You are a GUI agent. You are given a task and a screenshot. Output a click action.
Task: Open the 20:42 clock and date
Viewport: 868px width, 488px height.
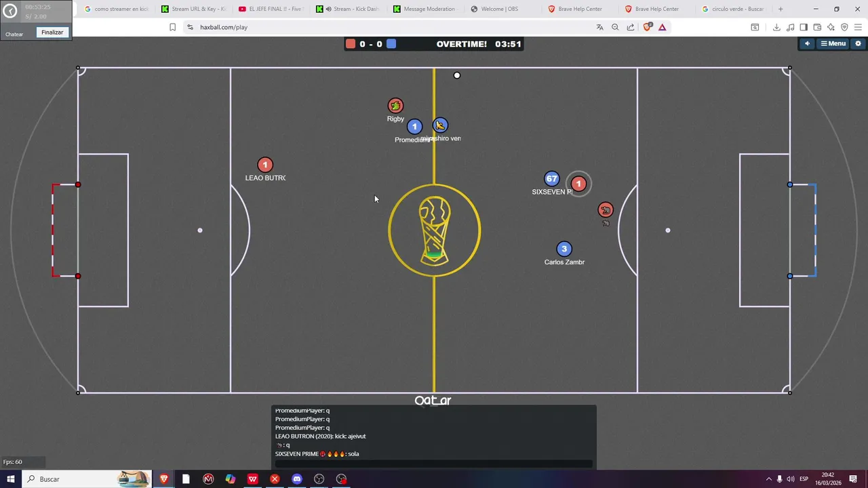click(828, 479)
